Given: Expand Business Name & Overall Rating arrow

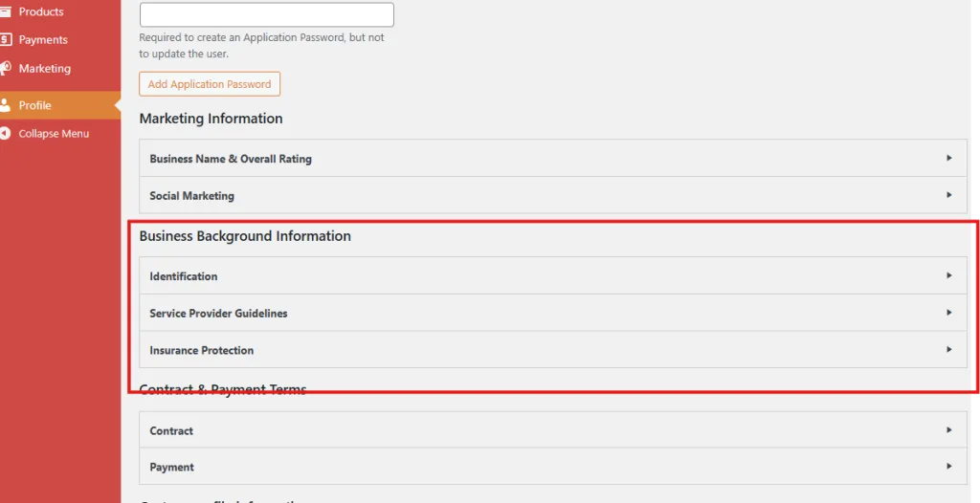Looking at the screenshot, I should (x=948, y=158).
